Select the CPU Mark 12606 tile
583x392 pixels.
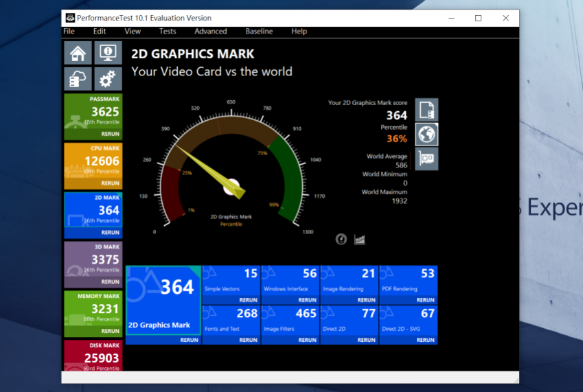click(x=93, y=161)
